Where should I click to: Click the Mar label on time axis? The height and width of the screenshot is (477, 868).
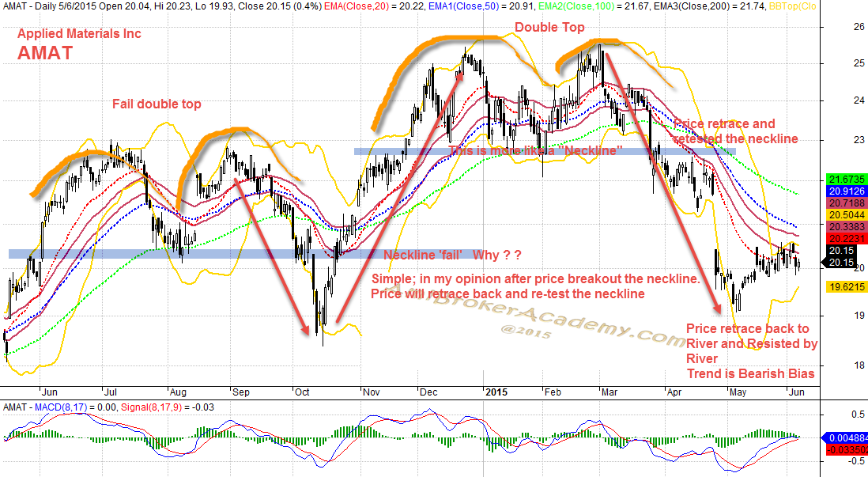pos(609,392)
